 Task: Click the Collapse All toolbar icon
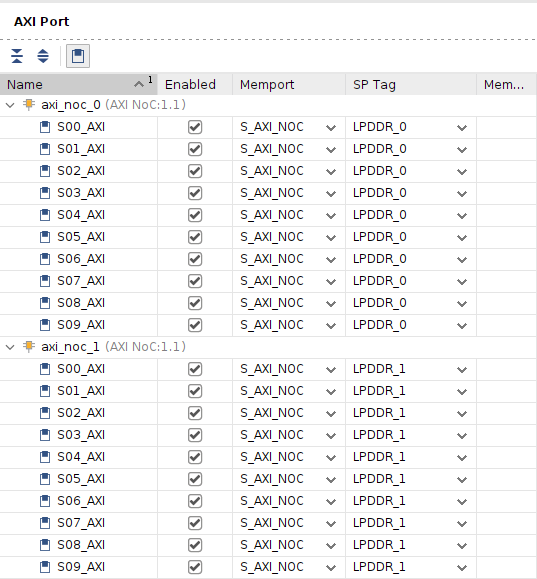[x=17, y=56]
